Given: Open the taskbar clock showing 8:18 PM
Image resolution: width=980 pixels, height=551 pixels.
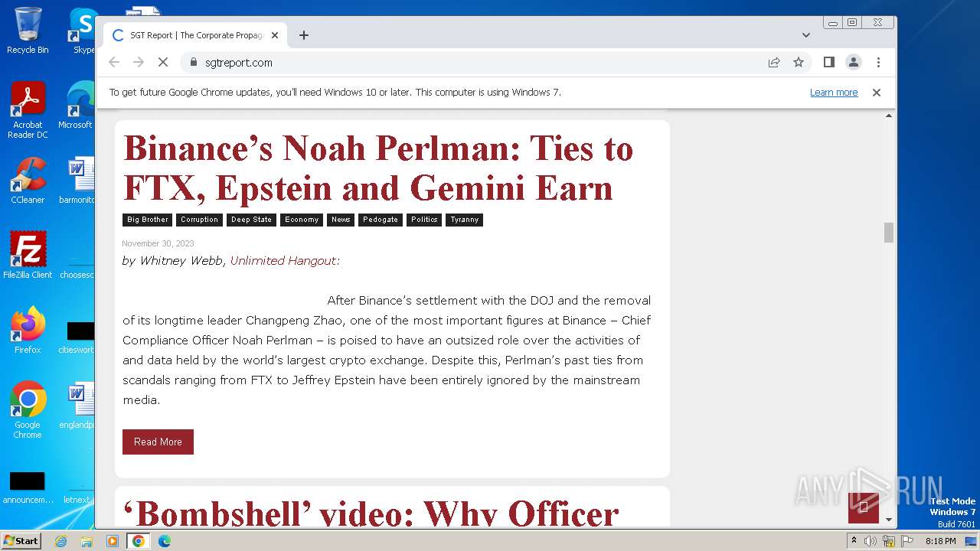Looking at the screenshot, I should [x=940, y=541].
